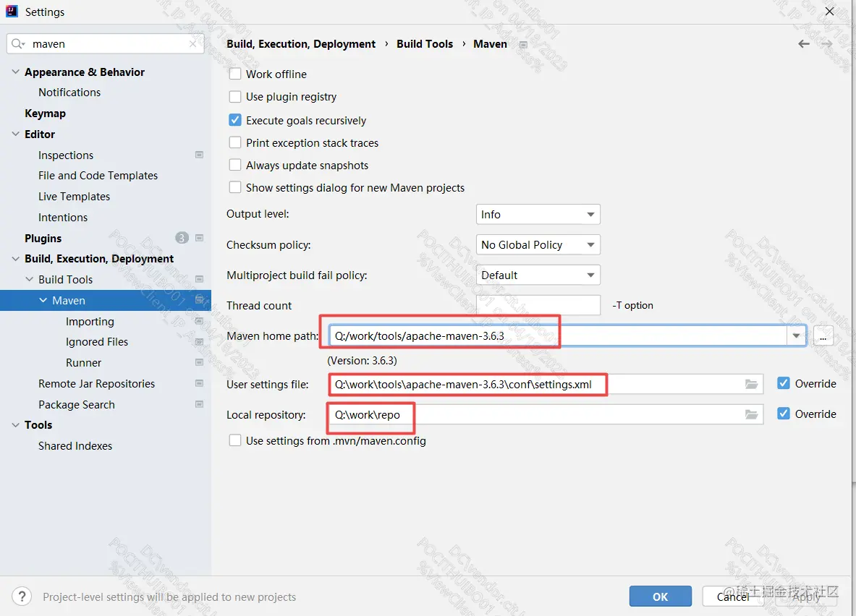Click the Local repository path field

click(545, 415)
